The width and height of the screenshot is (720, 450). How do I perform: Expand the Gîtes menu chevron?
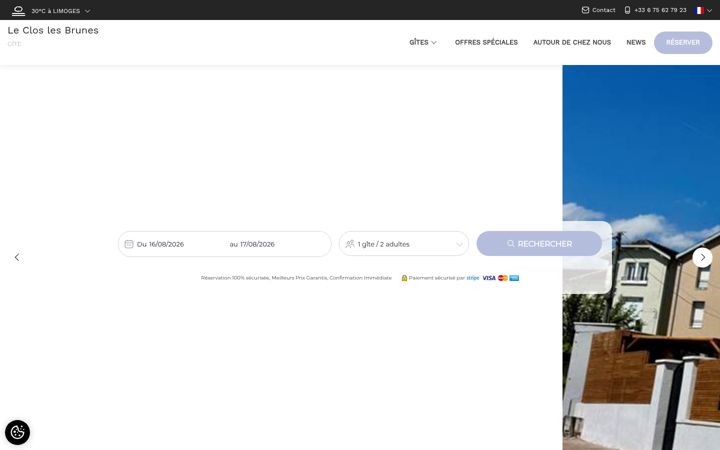434,43
